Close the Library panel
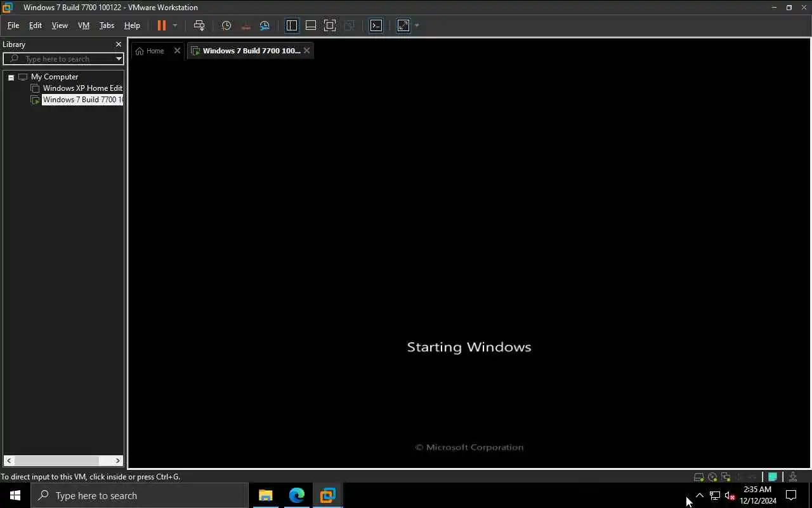 (118, 44)
